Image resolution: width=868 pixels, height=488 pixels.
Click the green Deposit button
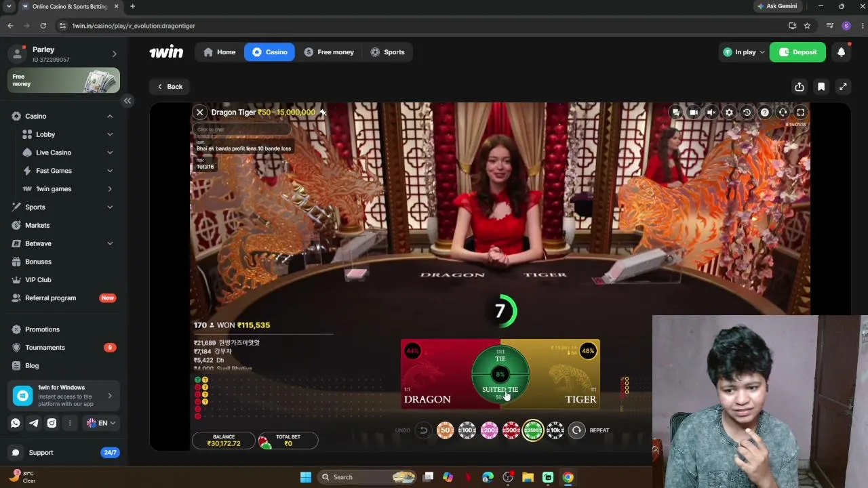tap(797, 52)
